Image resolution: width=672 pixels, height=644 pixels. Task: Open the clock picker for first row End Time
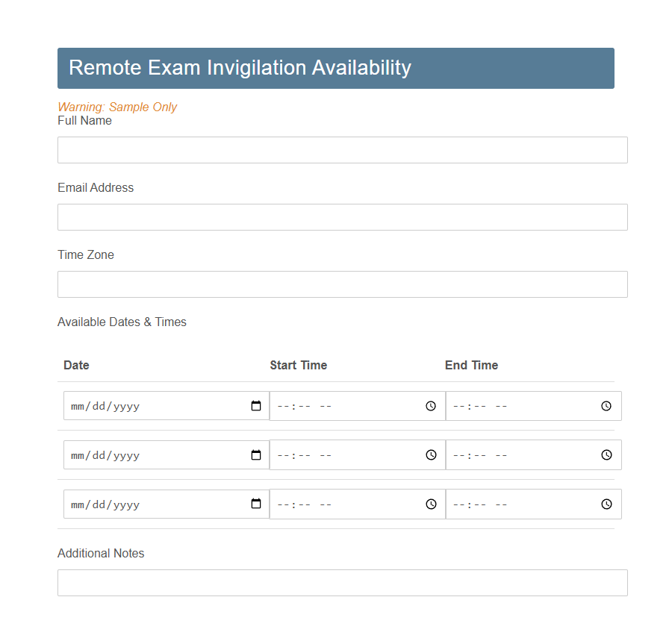click(606, 405)
